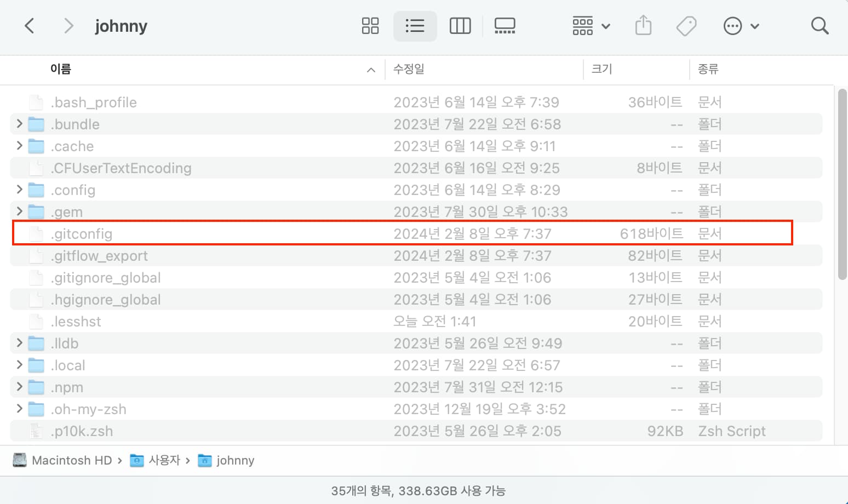Open the Finder search magnifier
The width and height of the screenshot is (848, 504).
(x=820, y=26)
